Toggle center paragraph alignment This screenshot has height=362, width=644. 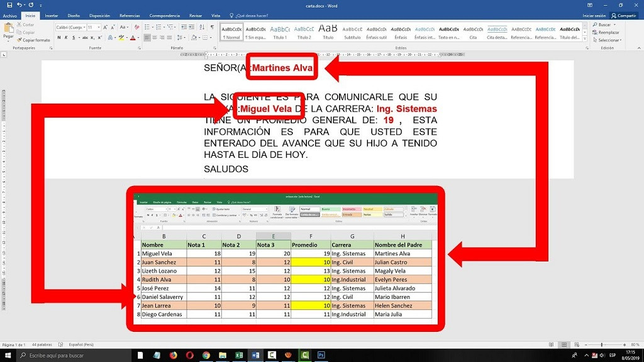(155, 38)
